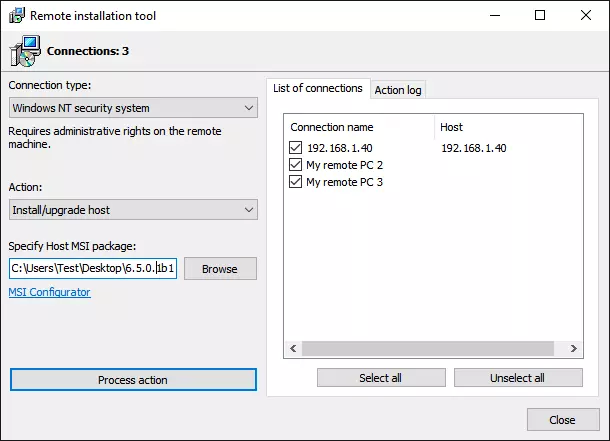Viewport: 610px width, 441px height.
Task: Switch to the Action log tab
Action: [x=397, y=90]
